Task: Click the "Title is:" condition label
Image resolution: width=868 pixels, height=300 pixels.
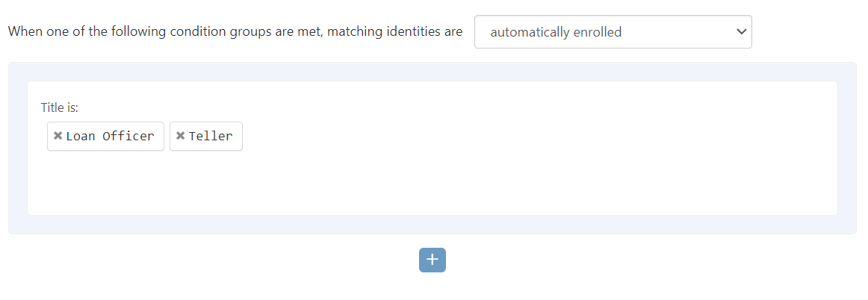Action: (60, 108)
